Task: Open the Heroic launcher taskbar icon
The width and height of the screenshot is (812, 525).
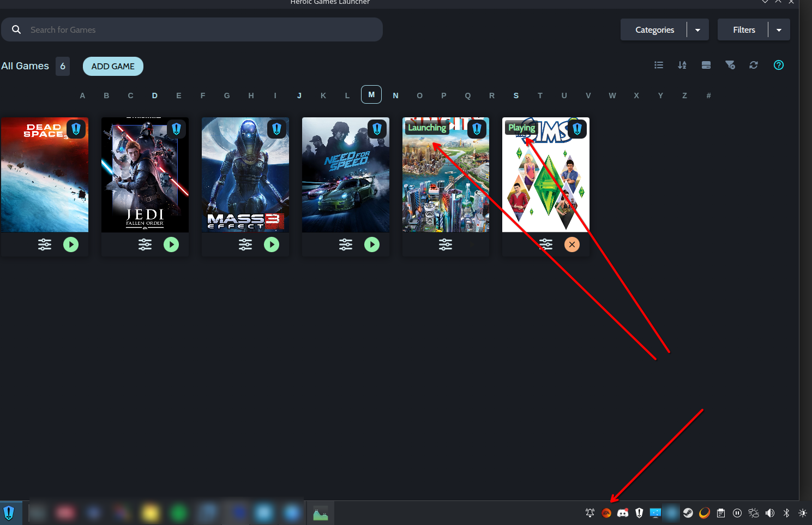Action: [x=9, y=513]
